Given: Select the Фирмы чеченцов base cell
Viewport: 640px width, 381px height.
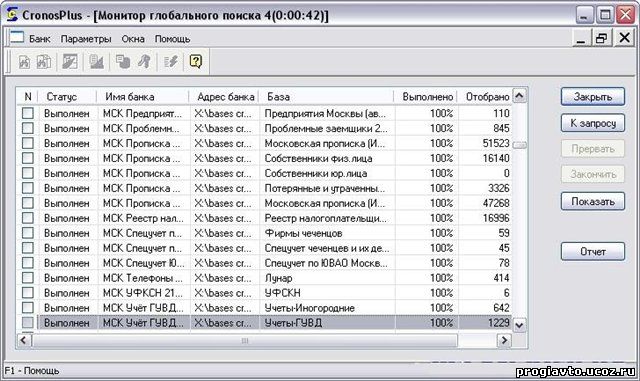Looking at the screenshot, I should (327, 233).
